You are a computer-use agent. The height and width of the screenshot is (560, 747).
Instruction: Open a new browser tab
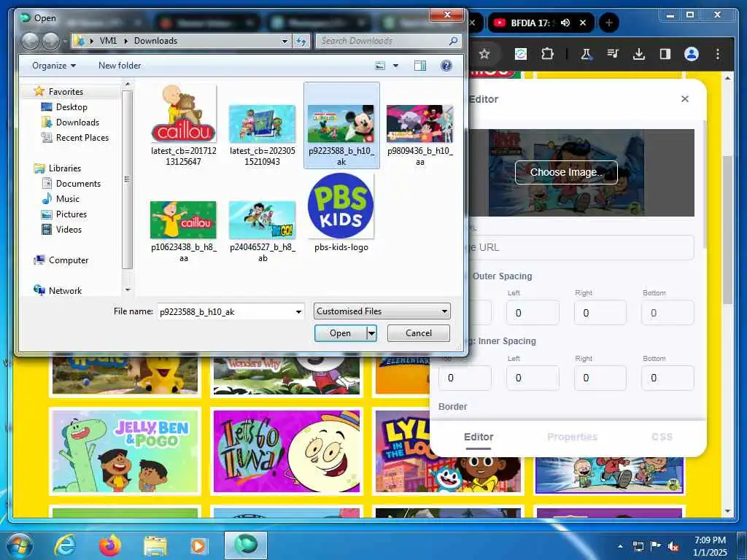(x=608, y=23)
